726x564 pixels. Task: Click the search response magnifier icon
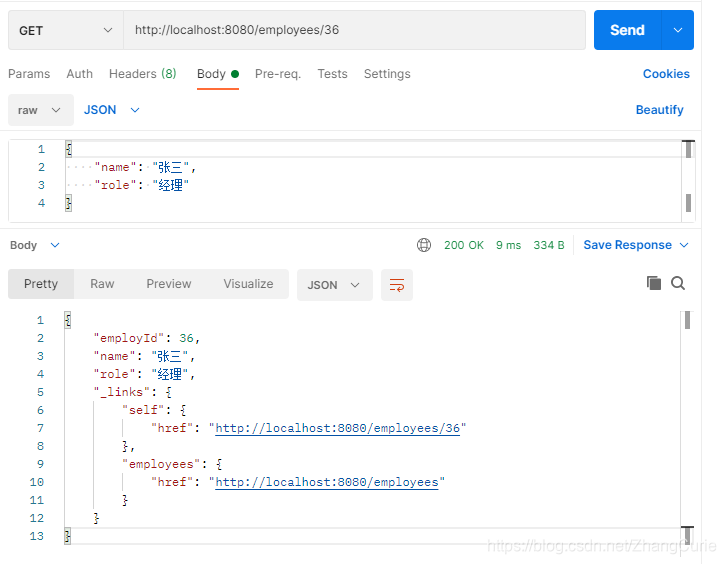(x=678, y=283)
